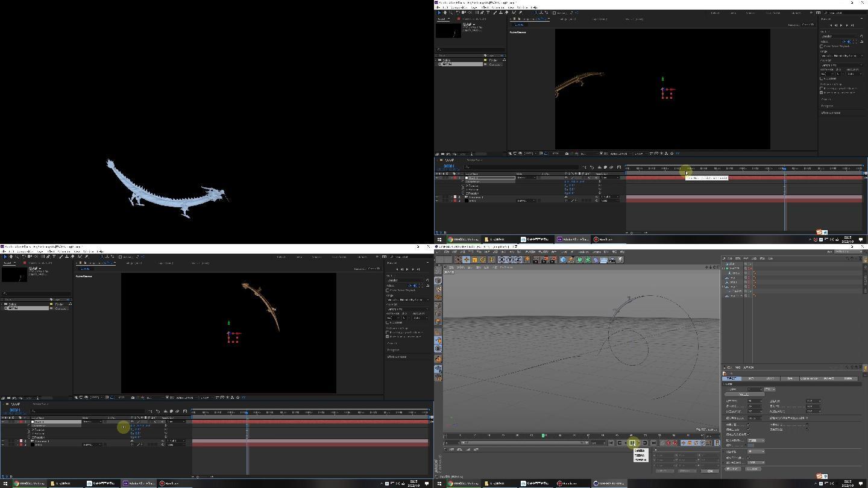Open Active Camera view dropdown in top-right viewer

pos(620,153)
